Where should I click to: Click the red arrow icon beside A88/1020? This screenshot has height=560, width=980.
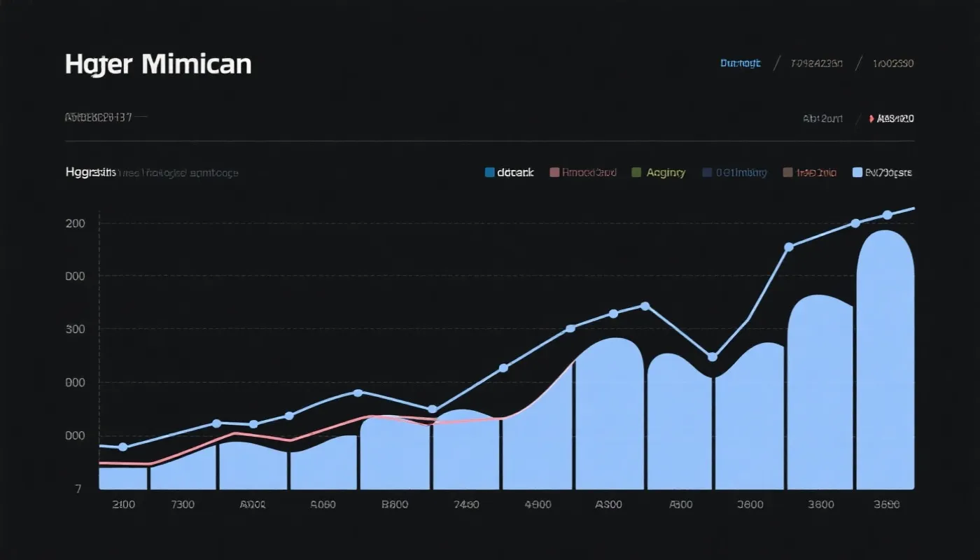(x=871, y=119)
